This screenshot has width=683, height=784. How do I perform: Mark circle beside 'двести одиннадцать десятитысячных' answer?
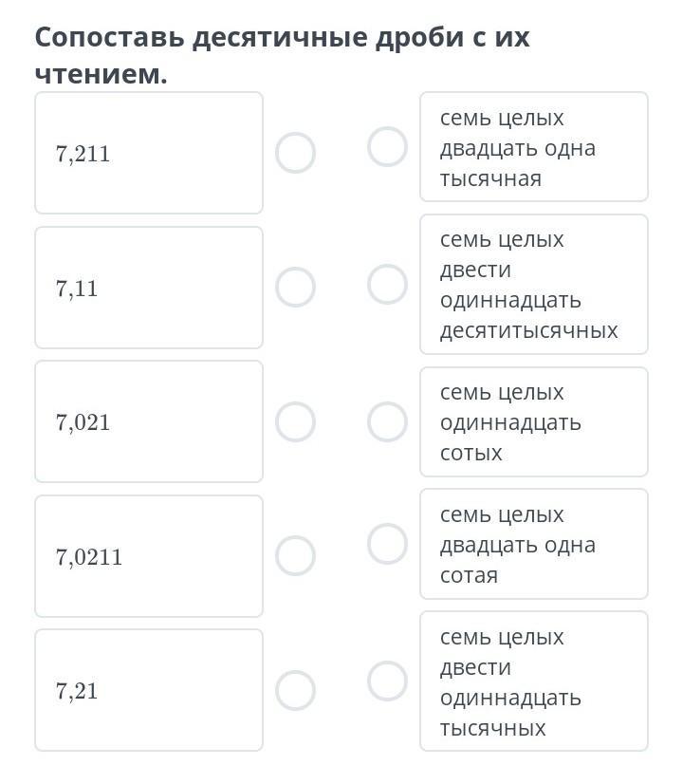point(387,284)
